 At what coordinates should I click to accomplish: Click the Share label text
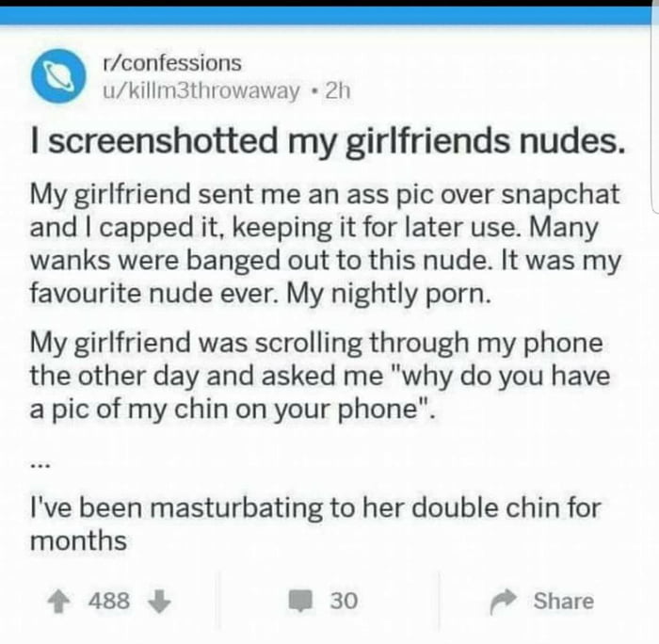coord(564,601)
